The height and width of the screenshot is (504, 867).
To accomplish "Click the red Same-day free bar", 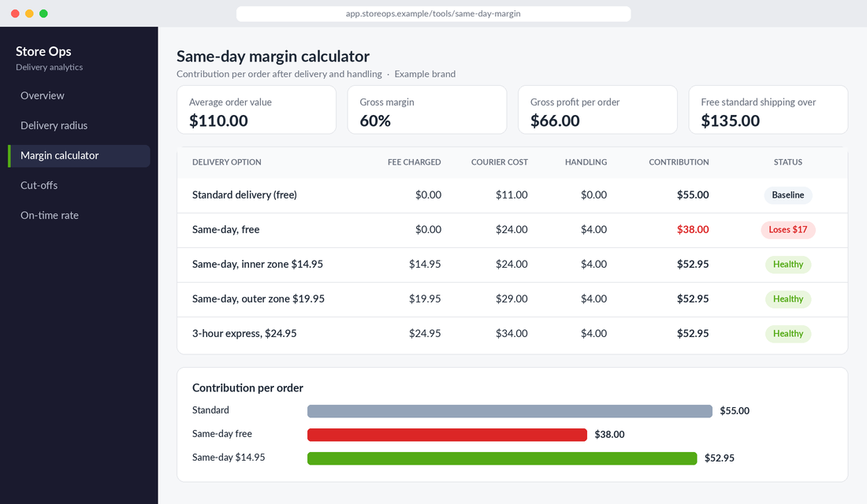I will pos(447,435).
